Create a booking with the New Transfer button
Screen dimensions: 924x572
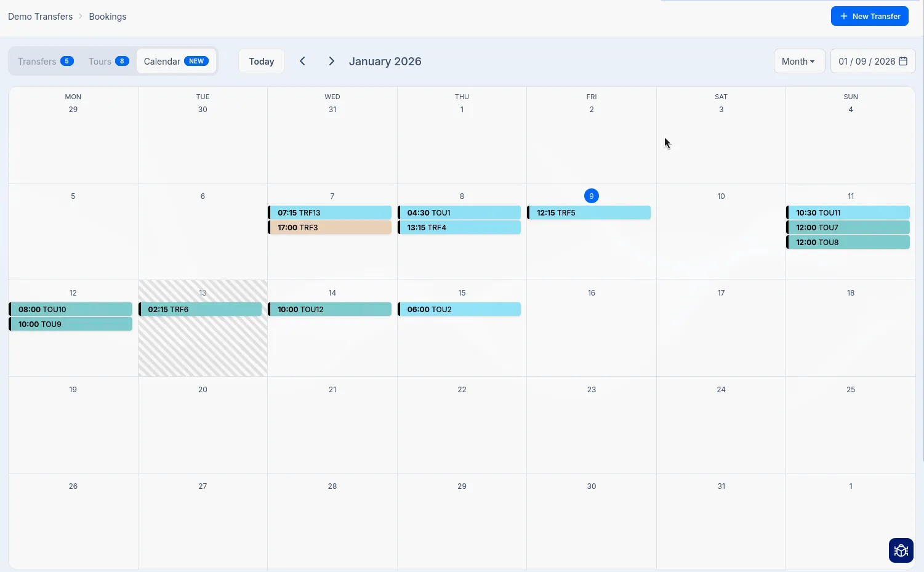tap(870, 16)
